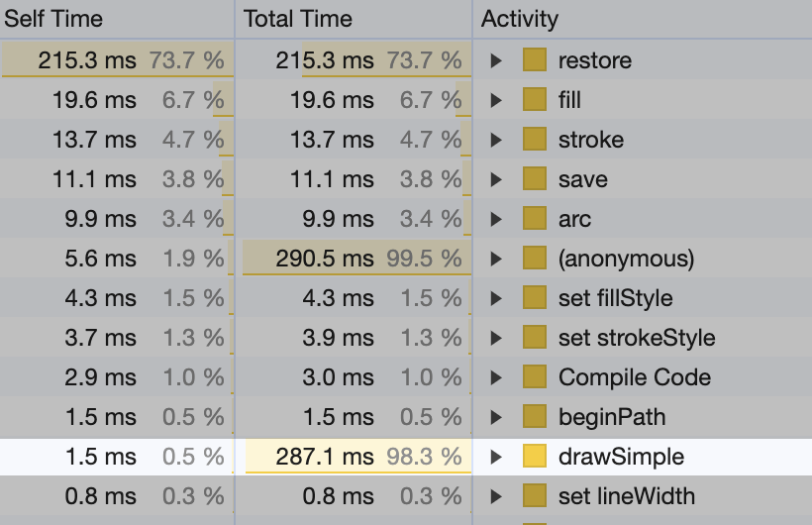Click the Activity column header
Image resolution: width=812 pixels, height=525 pixels.
(x=520, y=19)
